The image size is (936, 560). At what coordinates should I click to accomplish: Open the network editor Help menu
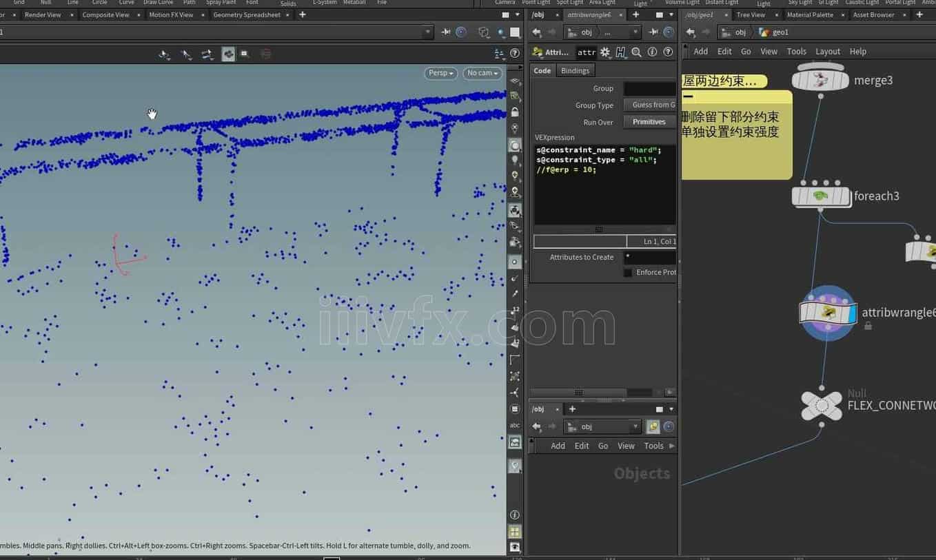[858, 52]
